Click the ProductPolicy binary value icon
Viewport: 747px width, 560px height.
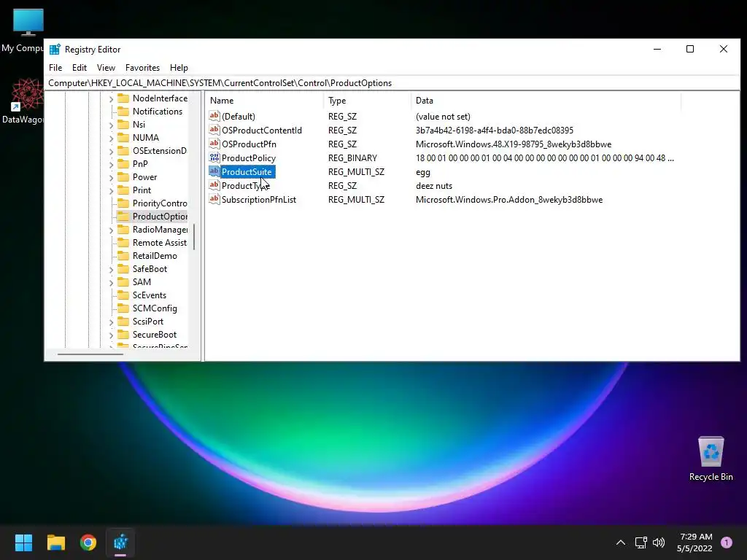214,157
